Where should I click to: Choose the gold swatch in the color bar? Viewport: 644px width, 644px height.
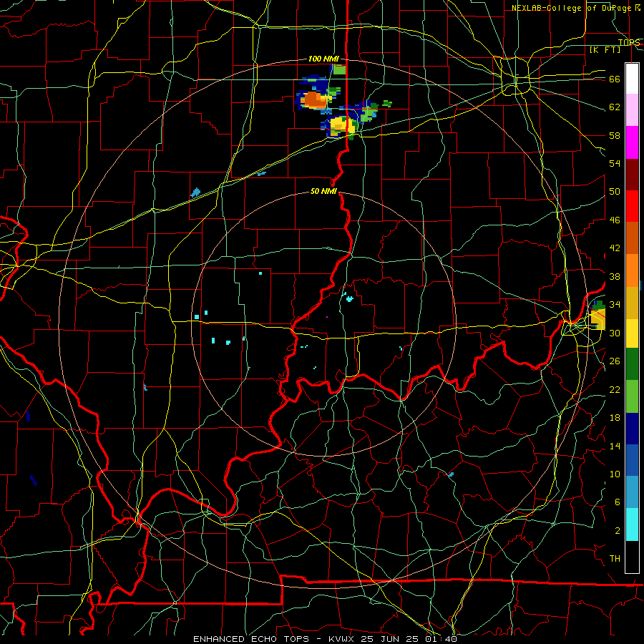(632, 303)
